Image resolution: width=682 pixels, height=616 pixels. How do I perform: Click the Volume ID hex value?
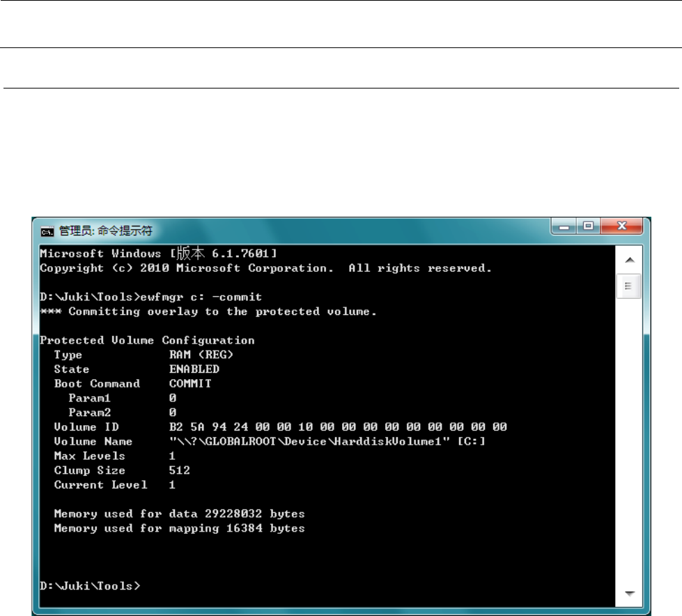pos(338,426)
